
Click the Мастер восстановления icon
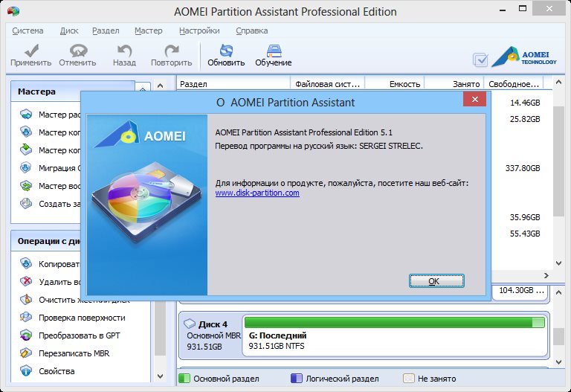click(26, 186)
